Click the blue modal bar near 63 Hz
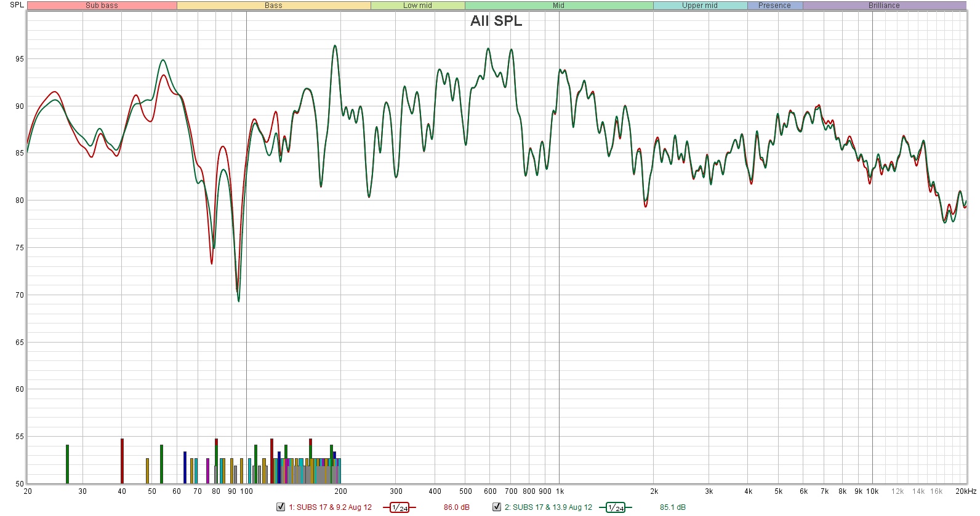This screenshot has height=516, width=980. 185,467
